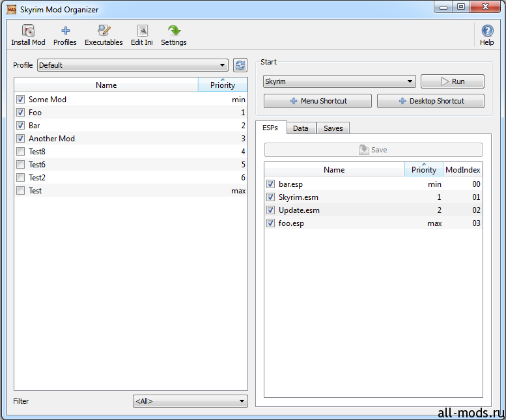This screenshot has height=420, width=506.
Task: Select the Foo mod name
Action: coord(35,112)
